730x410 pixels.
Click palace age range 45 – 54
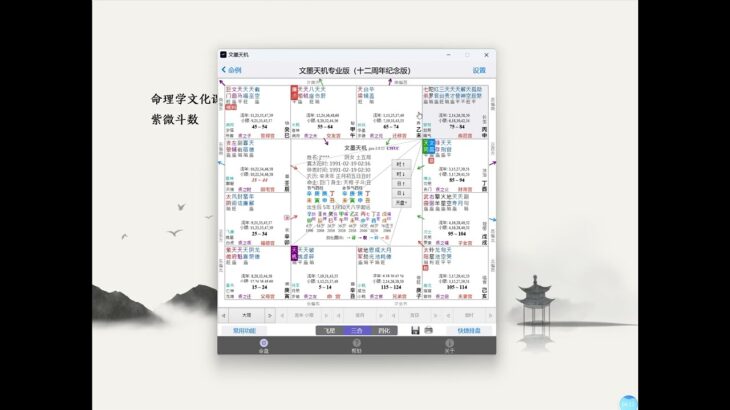259,127
